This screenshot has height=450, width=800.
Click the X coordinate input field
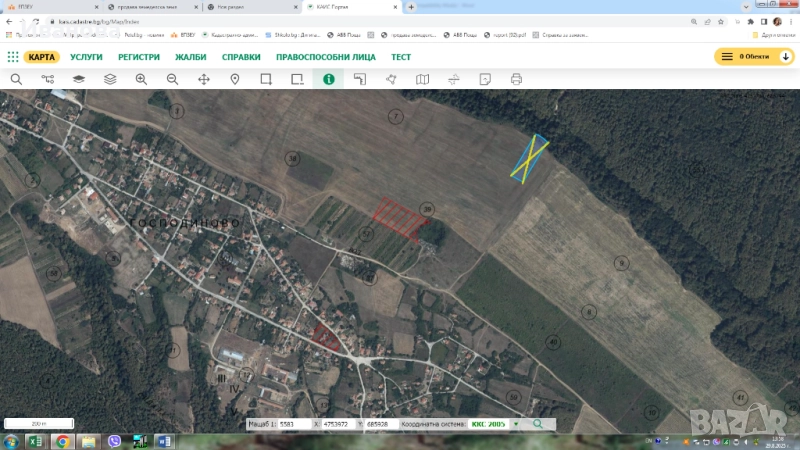coord(338,424)
